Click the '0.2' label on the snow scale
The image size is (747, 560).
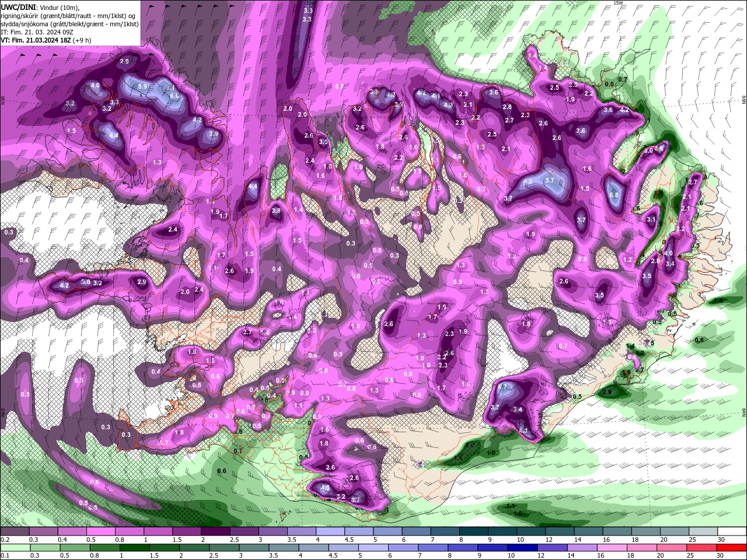(x=5, y=540)
